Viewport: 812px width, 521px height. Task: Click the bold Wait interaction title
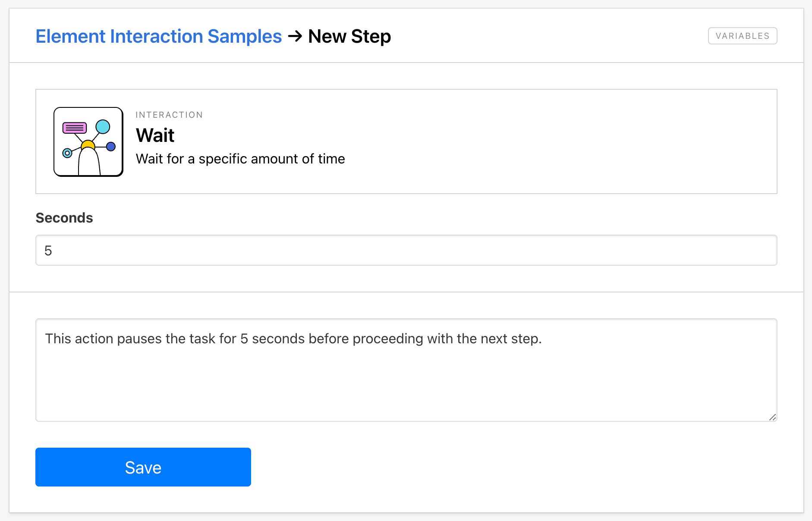coord(155,135)
